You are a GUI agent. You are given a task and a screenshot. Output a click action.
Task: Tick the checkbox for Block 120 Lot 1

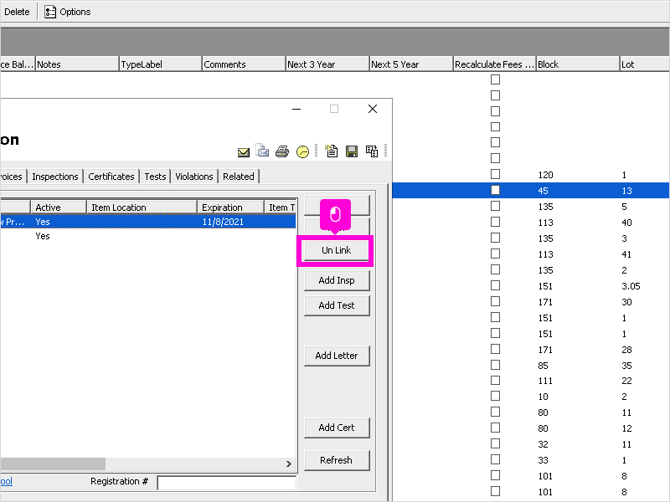click(x=495, y=174)
